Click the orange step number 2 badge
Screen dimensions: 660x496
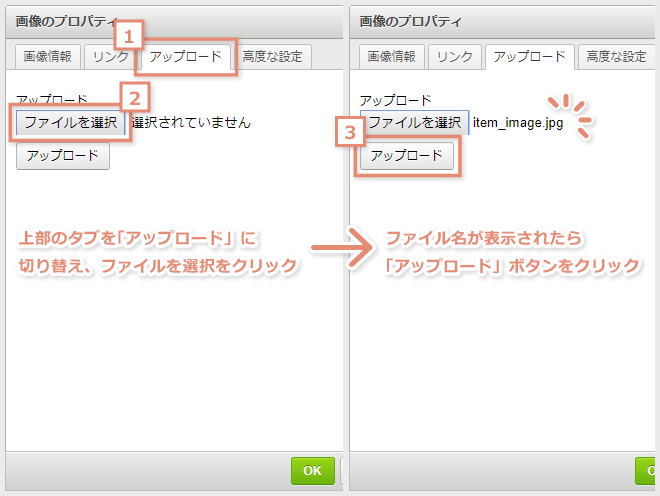[135, 97]
